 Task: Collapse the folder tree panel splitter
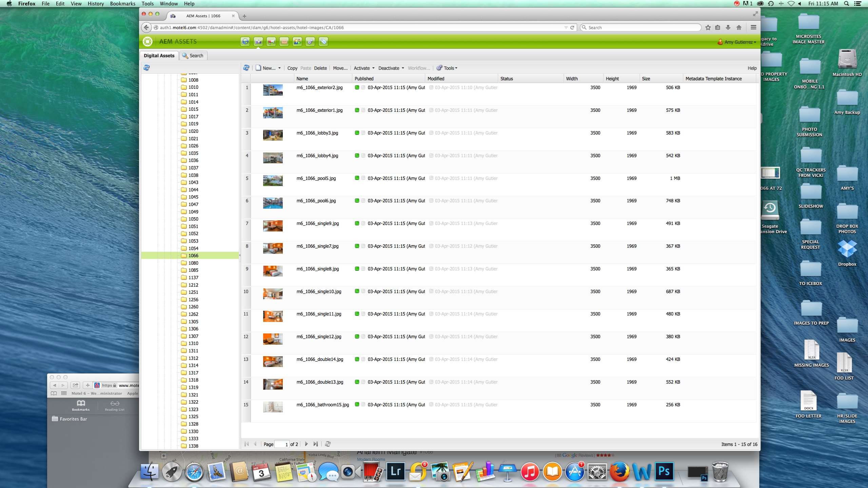click(240, 255)
